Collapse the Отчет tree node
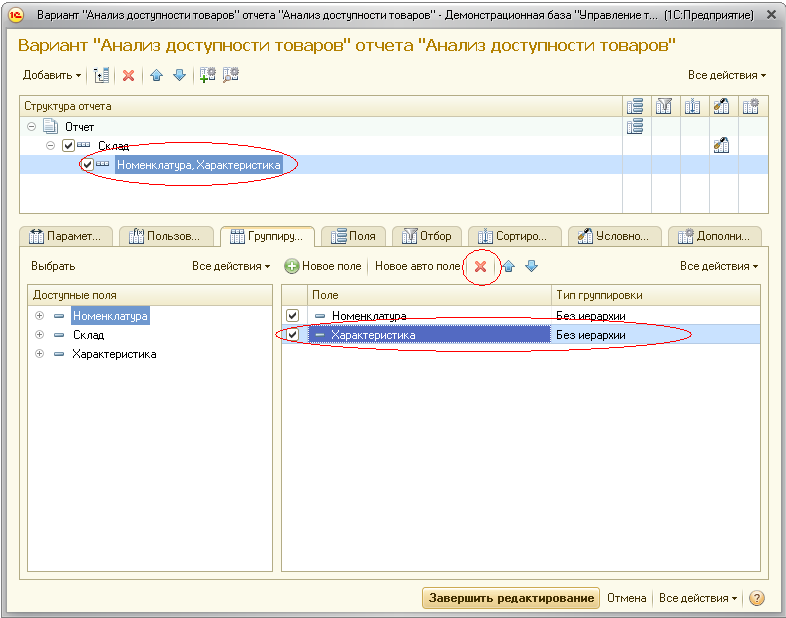This screenshot has width=786, height=618. [31, 127]
